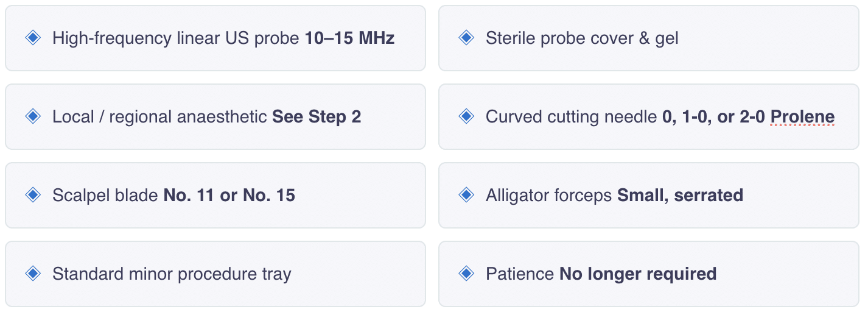
Task: Click the underlined word Prolene
Action: coord(802,116)
